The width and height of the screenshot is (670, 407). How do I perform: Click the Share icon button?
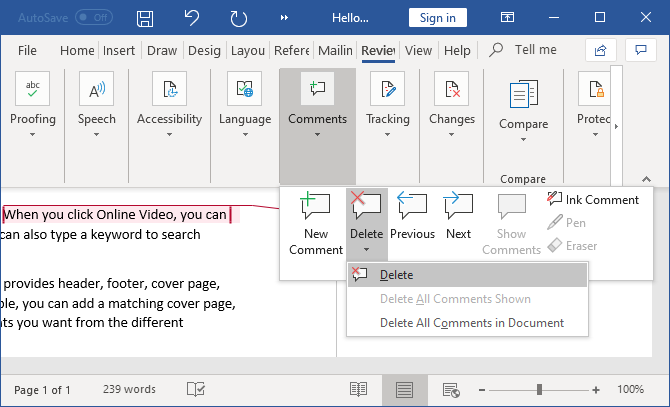click(x=600, y=50)
